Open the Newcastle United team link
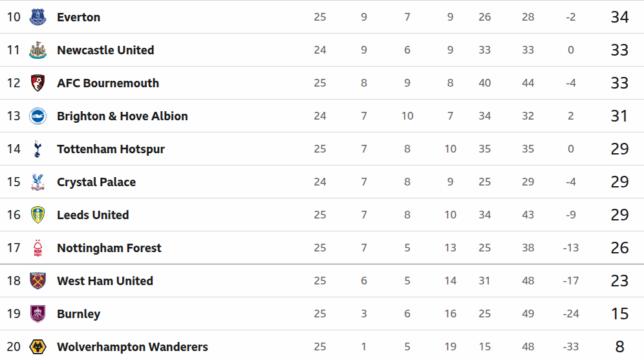The height and width of the screenshot is (362, 644). pos(105,50)
